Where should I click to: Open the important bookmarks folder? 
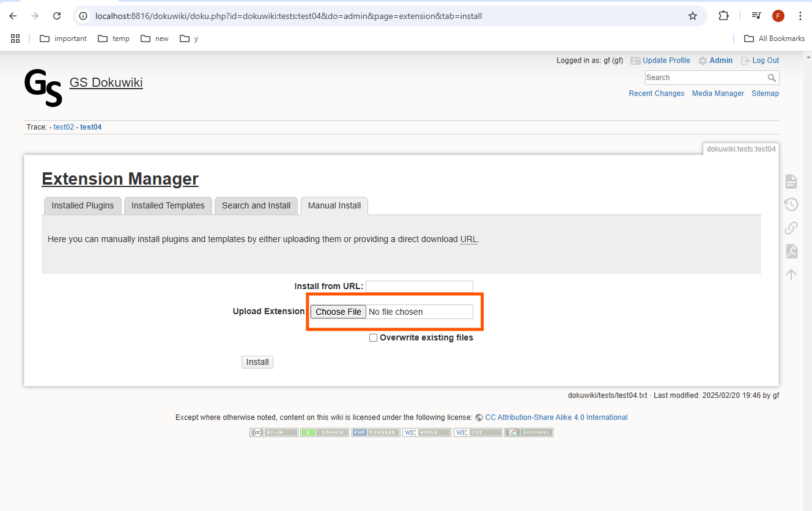coord(64,39)
